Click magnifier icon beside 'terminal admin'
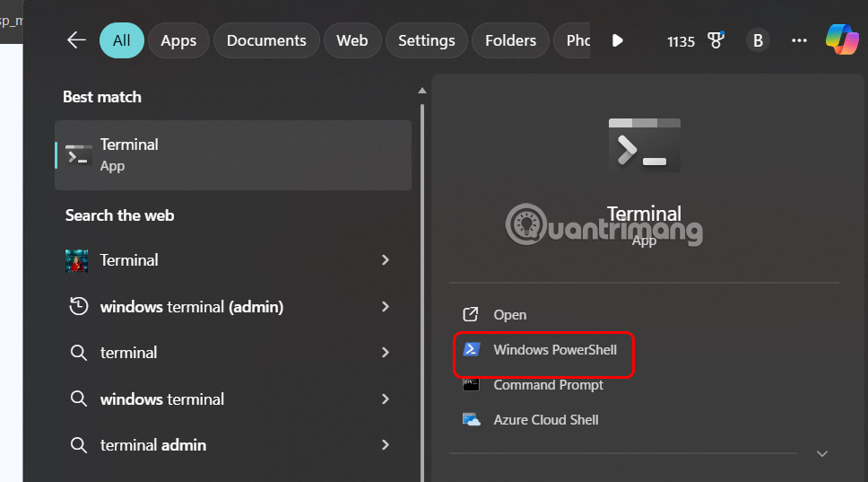The width and height of the screenshot is (868, 482). pos(79,445)
